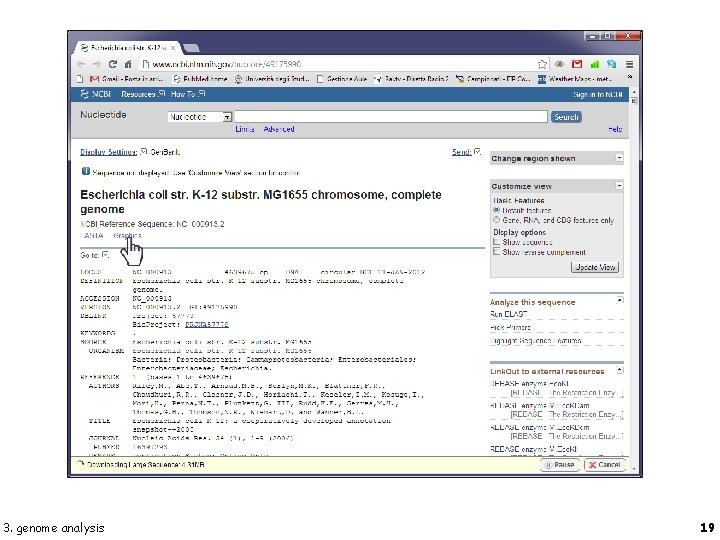Viewport: 720px width, 540px height.
Task: Open the Campionati bookmark
Action: click(493, 79)
